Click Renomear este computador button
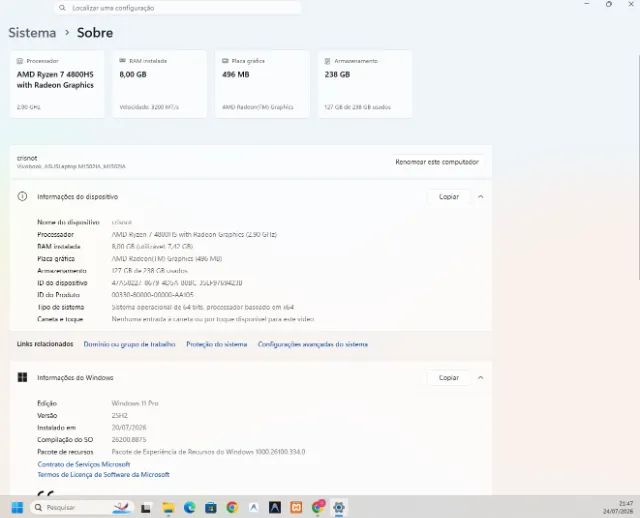Image resolution: width=640 pixels, height=518 pixels. [x=437, y=162]
